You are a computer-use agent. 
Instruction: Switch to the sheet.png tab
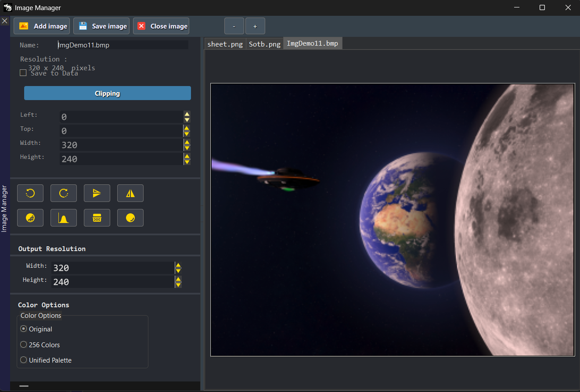(x=225, y=43)
